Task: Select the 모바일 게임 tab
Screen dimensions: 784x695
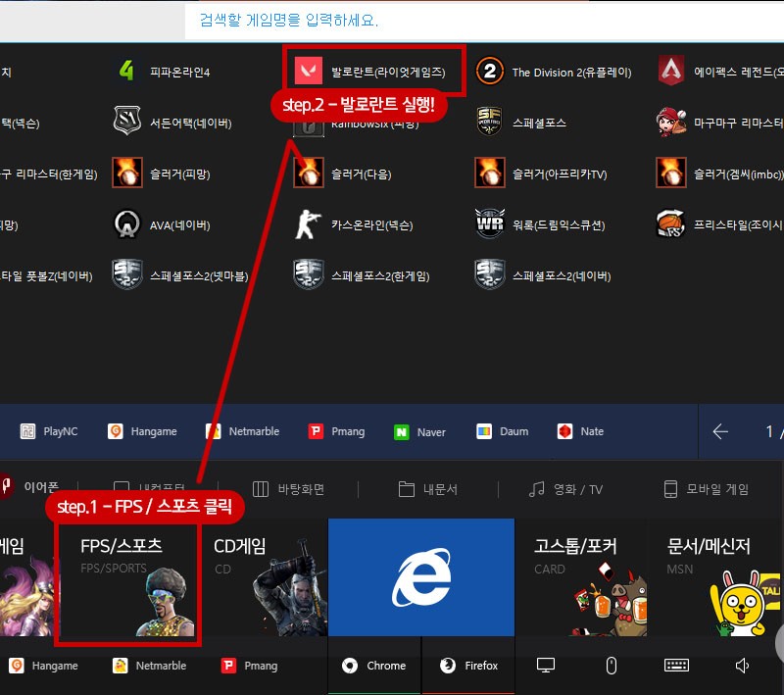Action: coord(706,489)
